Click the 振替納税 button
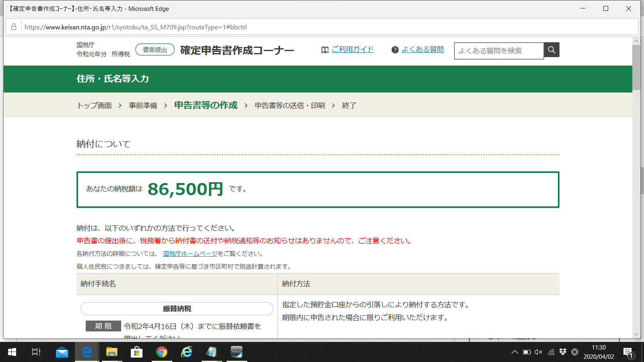This screenshot has width=644, height=362. [x=177, y=309]
